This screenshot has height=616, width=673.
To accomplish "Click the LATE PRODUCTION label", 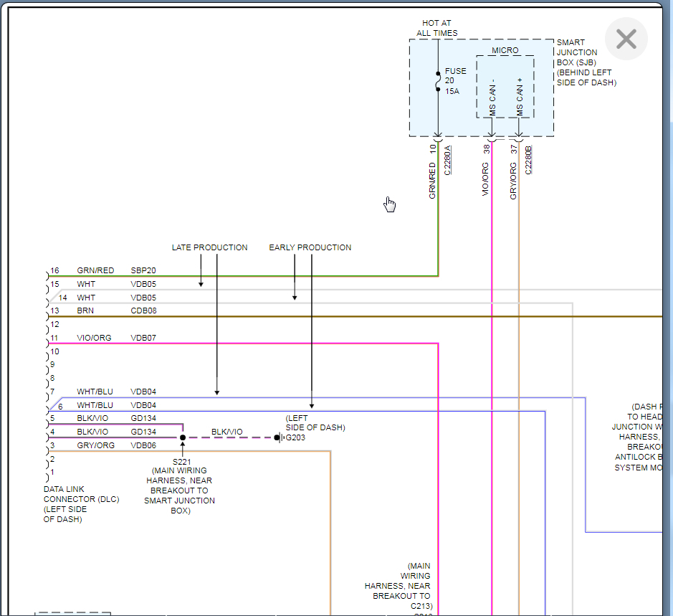I will [x=209, y=247].
